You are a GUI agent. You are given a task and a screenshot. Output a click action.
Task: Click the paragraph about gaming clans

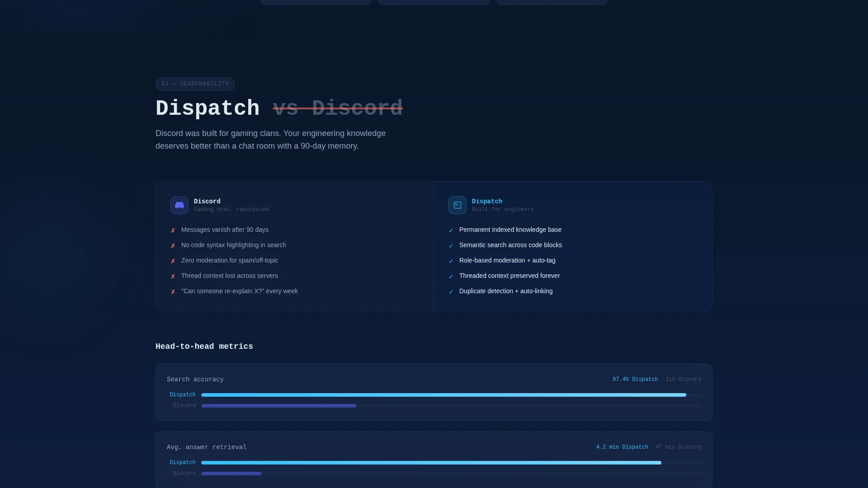point(270,140)
